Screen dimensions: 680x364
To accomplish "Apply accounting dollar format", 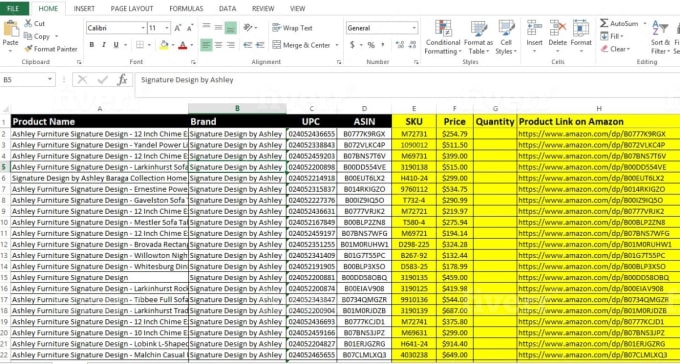I will tap(352, 45).
